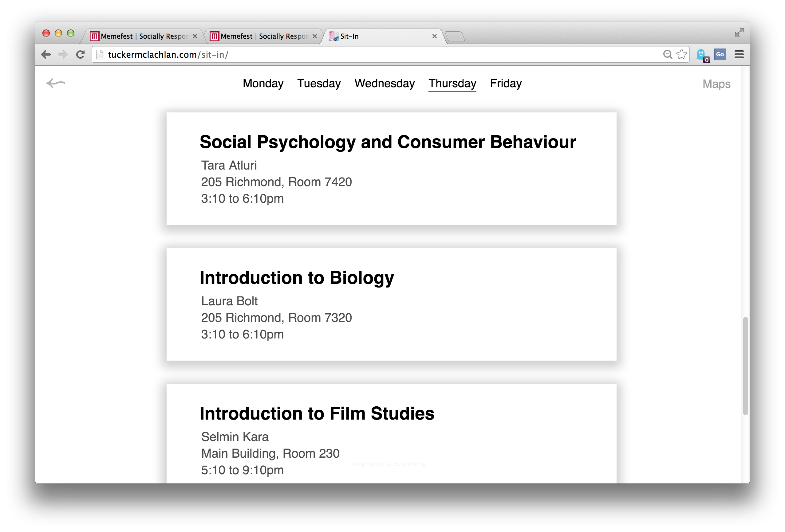Select Wednesday in the day navigation
The height and width of the screenshot is (532, 785).
(385, 83)
